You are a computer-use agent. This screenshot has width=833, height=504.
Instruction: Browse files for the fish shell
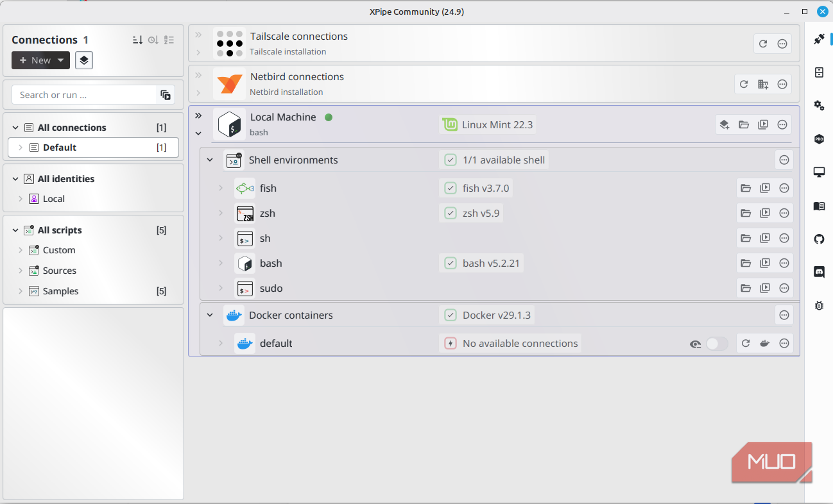(746, 188)
